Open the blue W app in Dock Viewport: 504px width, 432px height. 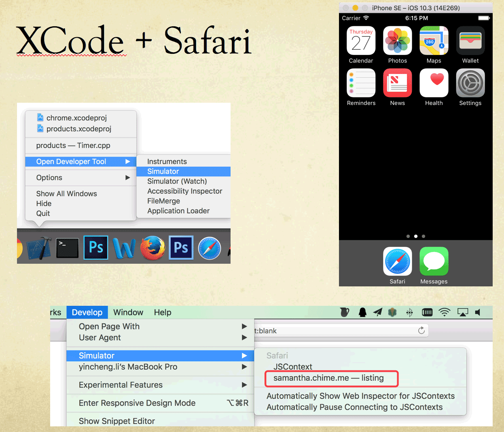(x=124, y=248)
